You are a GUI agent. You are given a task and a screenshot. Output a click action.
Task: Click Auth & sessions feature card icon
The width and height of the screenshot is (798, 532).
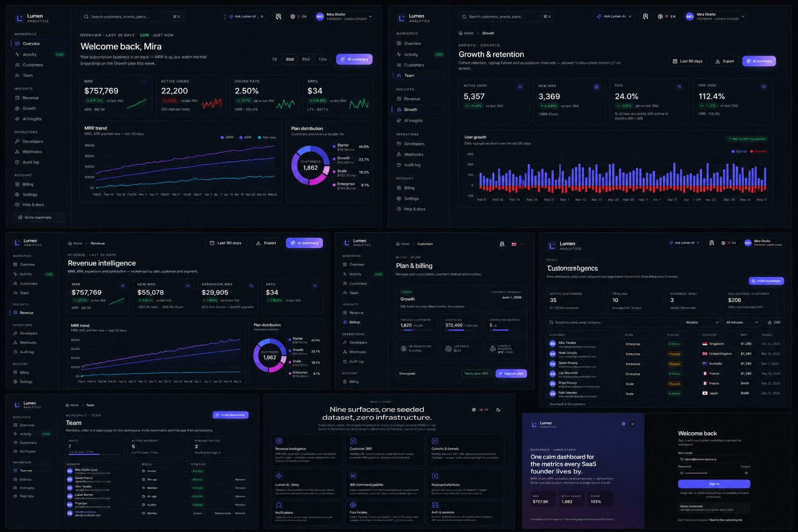[x=435, y=505]
